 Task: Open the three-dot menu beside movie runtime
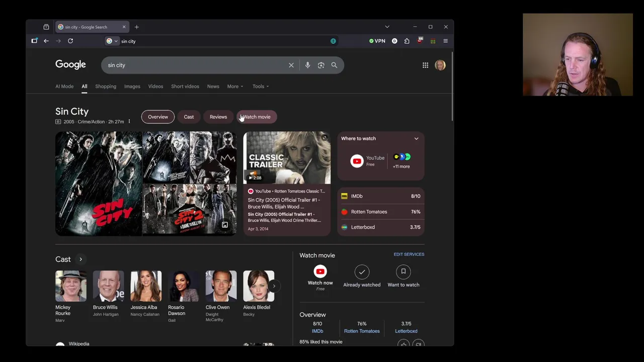click(129, 121)
